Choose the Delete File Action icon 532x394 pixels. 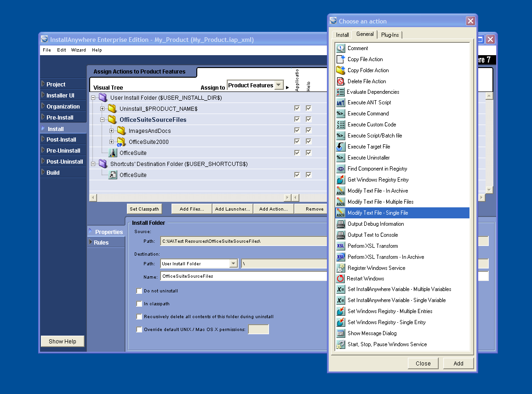(340, 81)
